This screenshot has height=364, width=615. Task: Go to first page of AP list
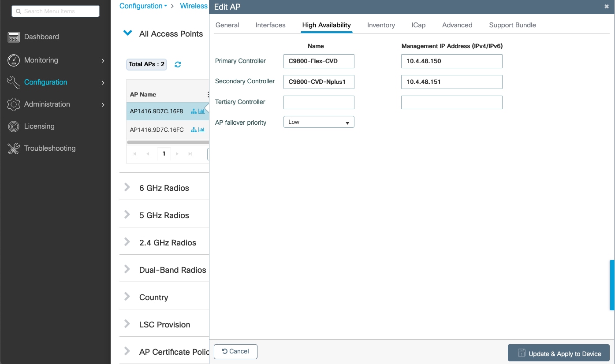[134, 154]
